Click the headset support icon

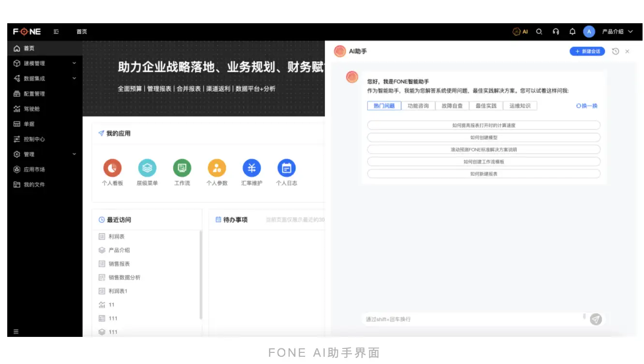[556, 32]
